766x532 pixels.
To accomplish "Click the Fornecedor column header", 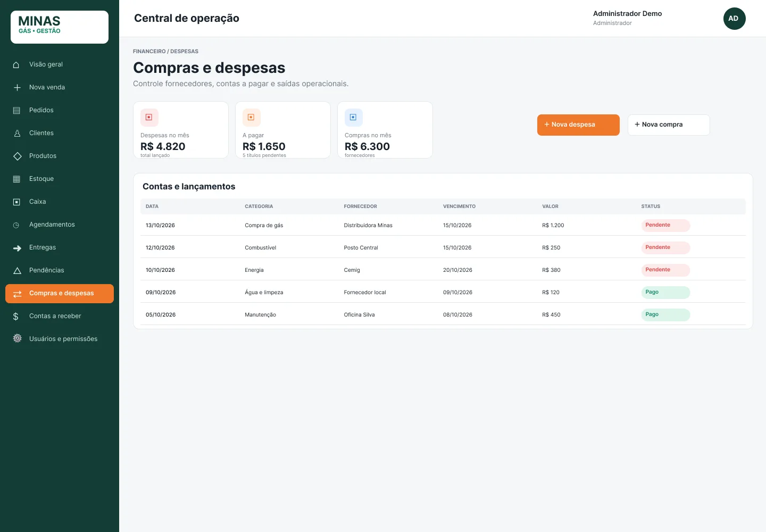I will [361, 206].
